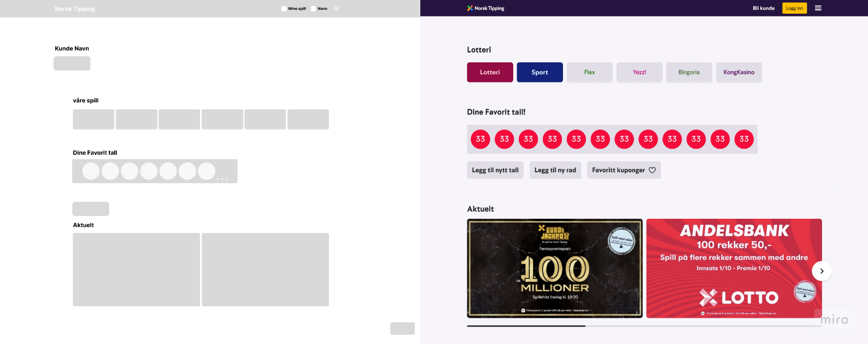The width and height of the screenshot is (868, 344).
Task: Select the Sport category tab
Action: click(x=539, y=72)
